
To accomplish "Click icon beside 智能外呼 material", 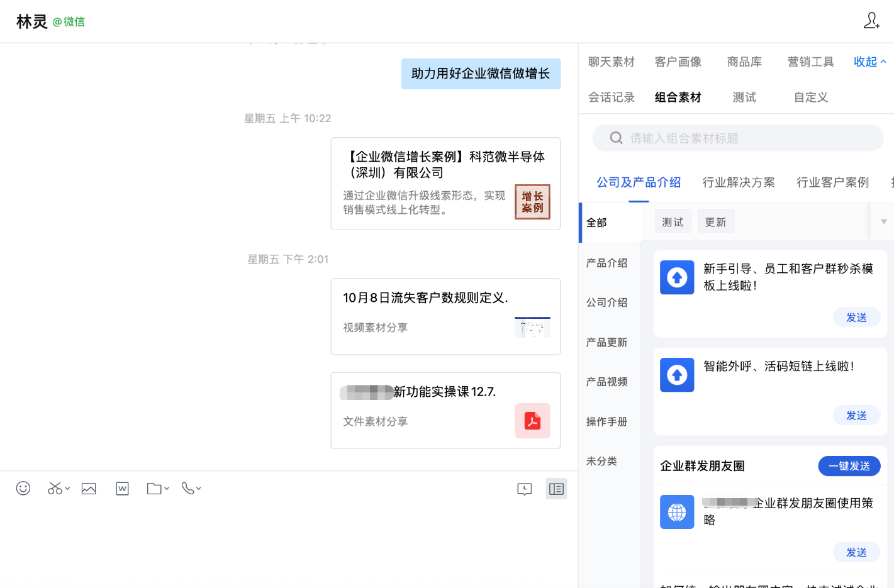I will (x=677, y=375).
